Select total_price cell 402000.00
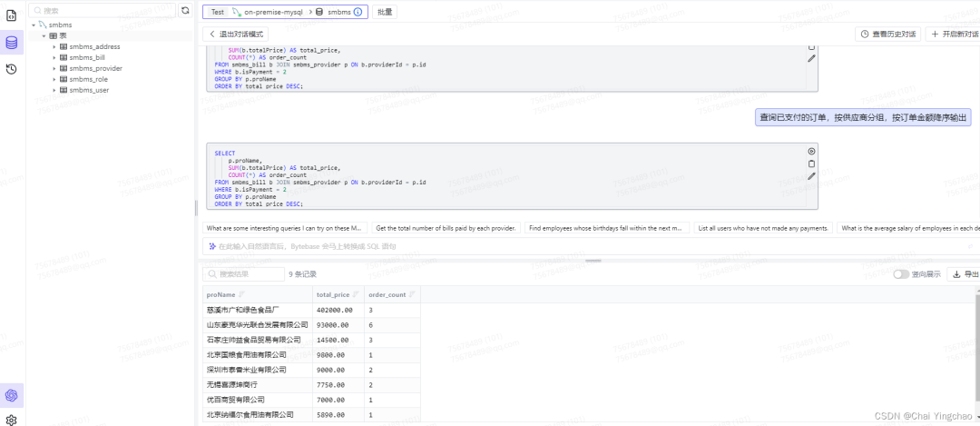Viewport: 980px width, 426px height. point(338,310)
